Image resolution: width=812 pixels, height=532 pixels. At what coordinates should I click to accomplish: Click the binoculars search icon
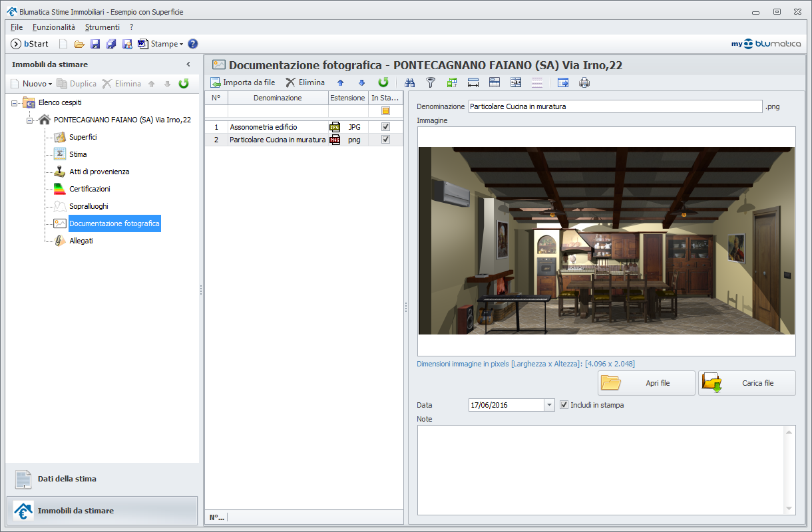[x=409, y=83]
